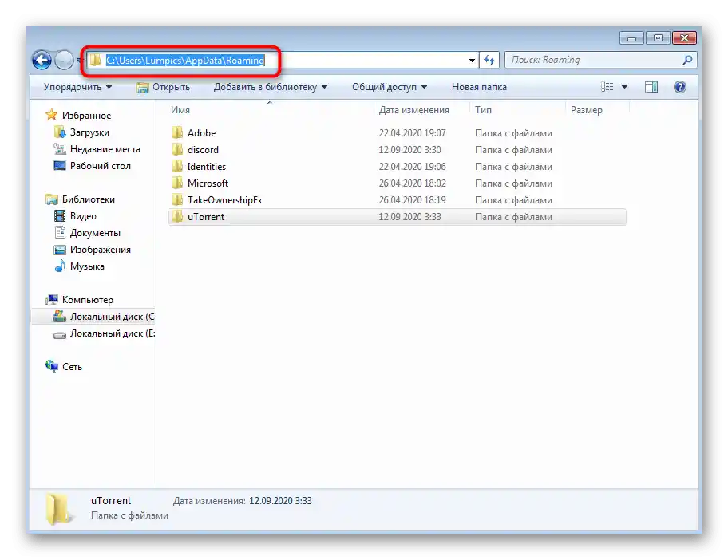728x560 pixels.
Task: Click the Microsoft folder name
Action: point(208,183)
